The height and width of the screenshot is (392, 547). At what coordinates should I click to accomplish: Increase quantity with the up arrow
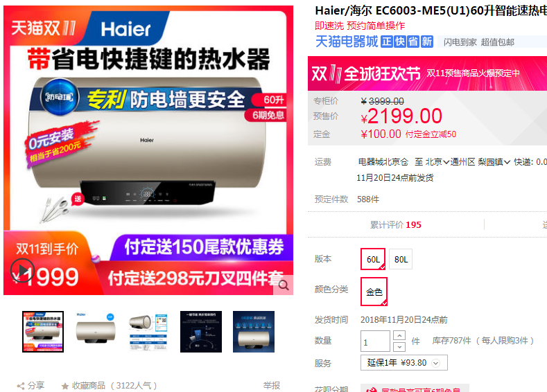coord(399,335)
